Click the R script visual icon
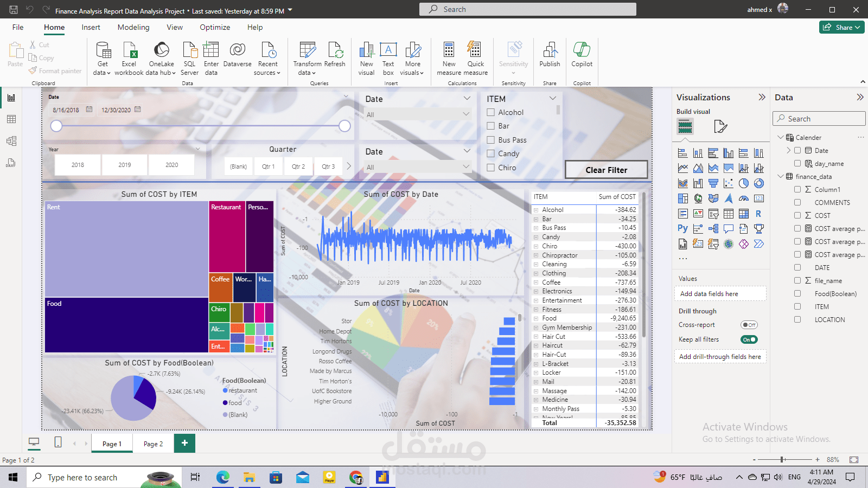Viewport: 868px width, 488px height. [x=759, y=213]
